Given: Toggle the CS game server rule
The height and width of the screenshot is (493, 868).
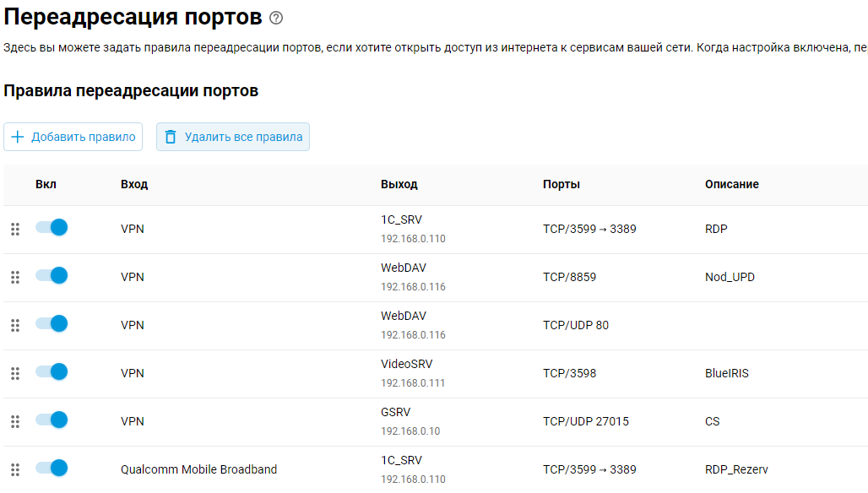Looking at the screenshot, I should (52, 420).
